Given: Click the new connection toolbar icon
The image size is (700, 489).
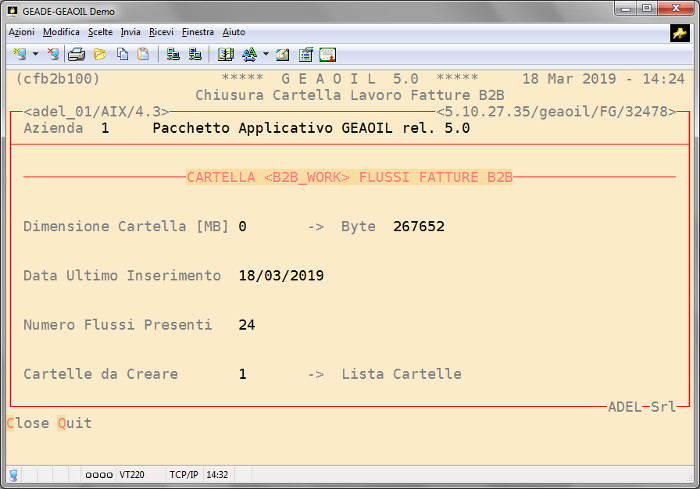Looking at the screenshot, I should coord(19,54).
